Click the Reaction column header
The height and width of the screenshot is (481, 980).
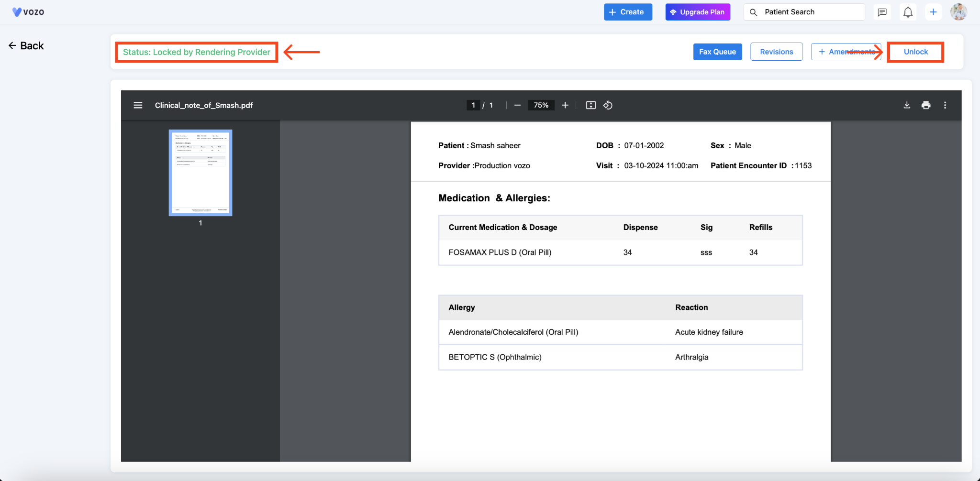(x=691, y=307)
